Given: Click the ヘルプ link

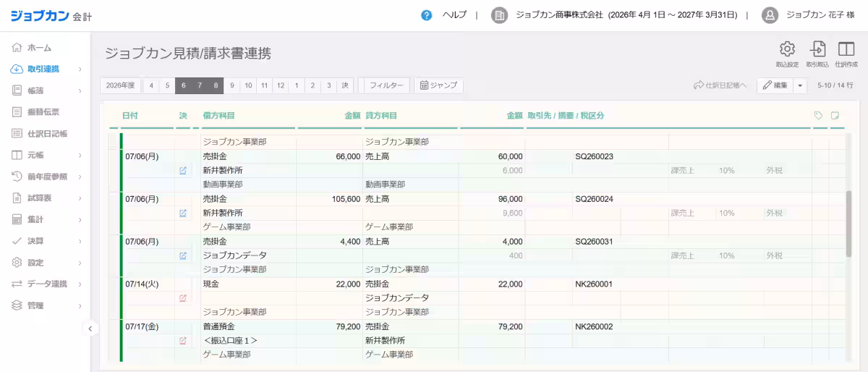Looking at the screenshot, I should [454, 15].
